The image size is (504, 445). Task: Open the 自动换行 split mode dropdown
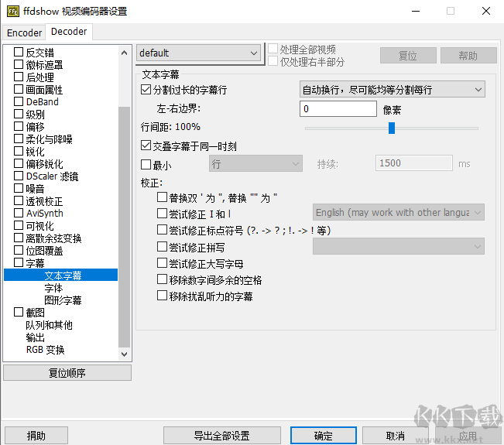(393, 89)
